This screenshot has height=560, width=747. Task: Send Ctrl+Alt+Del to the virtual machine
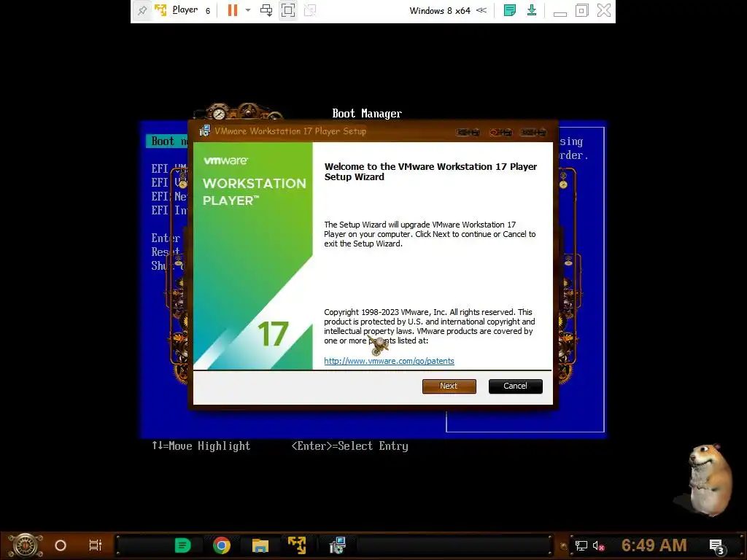[x=266, y=10]
